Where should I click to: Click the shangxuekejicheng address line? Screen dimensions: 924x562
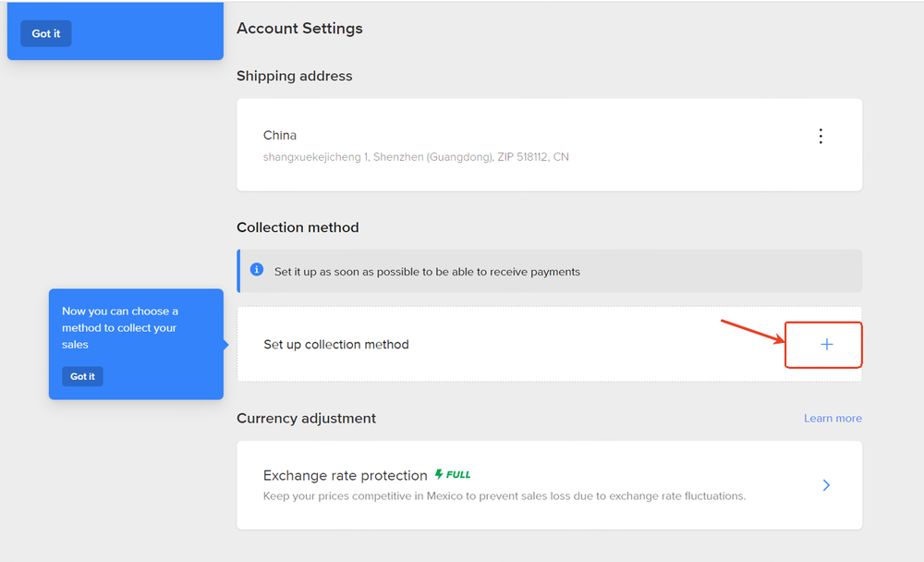pos(416,157)
